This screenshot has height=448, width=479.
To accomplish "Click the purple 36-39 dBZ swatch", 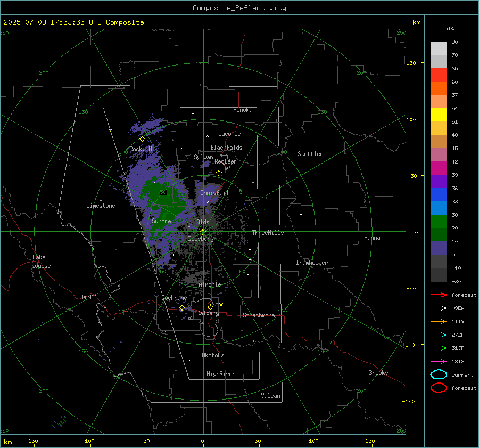I will [439, 181].
